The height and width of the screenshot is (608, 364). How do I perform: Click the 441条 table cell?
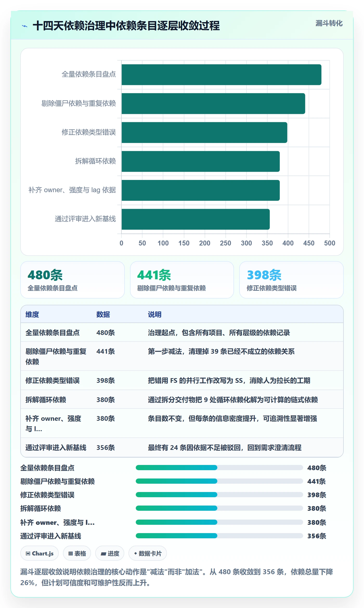click(106, 351)
